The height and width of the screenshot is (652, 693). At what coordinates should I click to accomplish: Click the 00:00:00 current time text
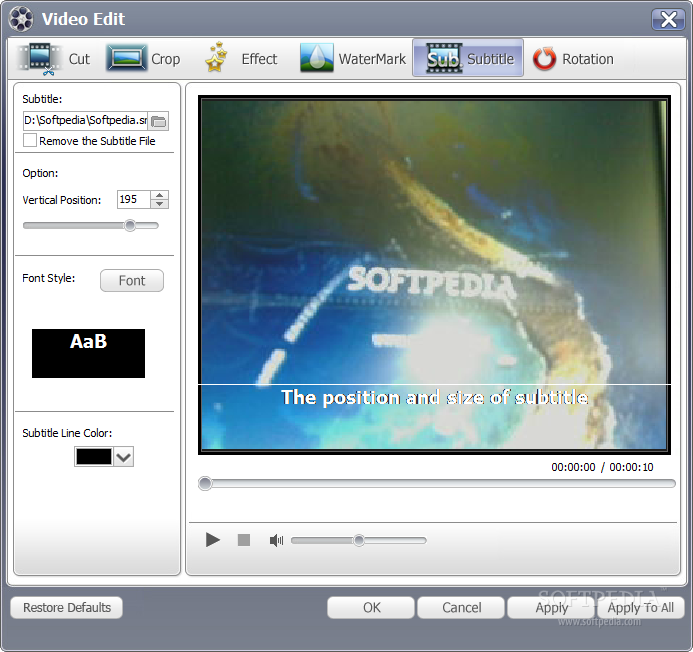(x=573, y=467)
